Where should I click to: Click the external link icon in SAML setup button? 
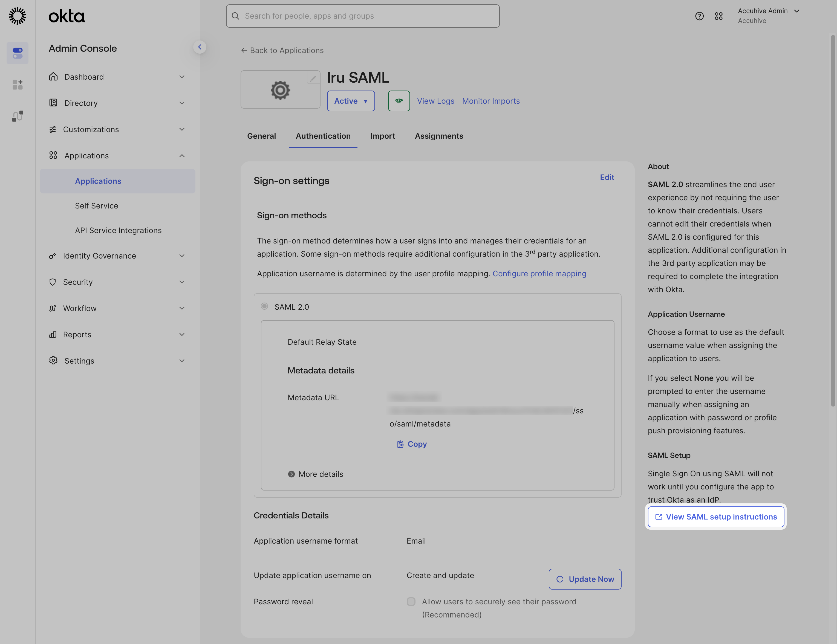[659, 517]
